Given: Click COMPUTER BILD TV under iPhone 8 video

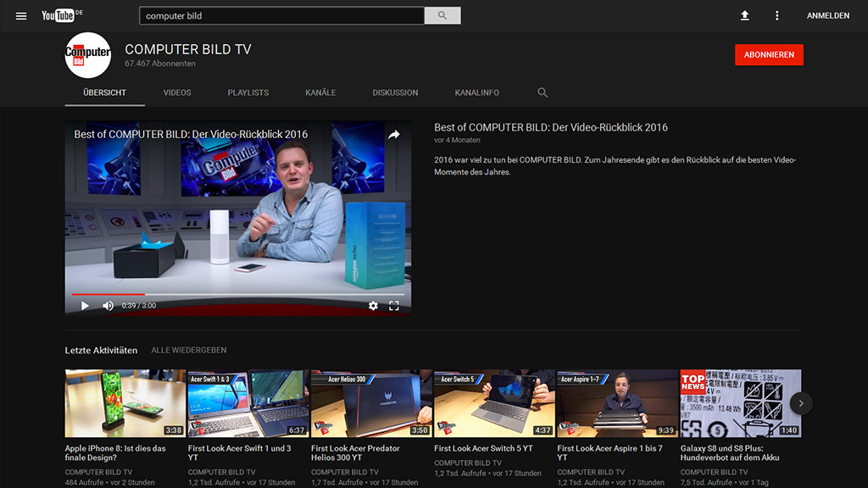Looking at the screenshot, I should coord(98,472).
